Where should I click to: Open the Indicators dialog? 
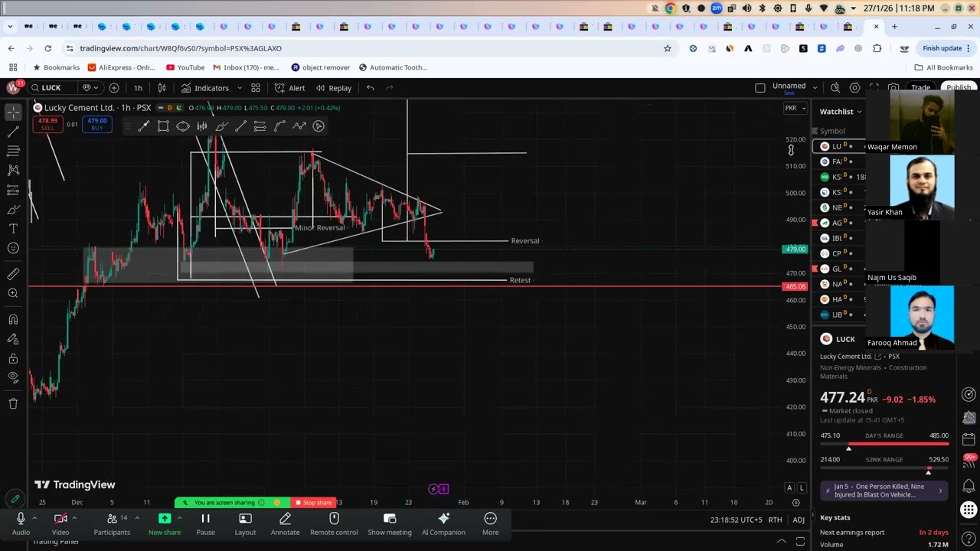[x=204, y=88]
